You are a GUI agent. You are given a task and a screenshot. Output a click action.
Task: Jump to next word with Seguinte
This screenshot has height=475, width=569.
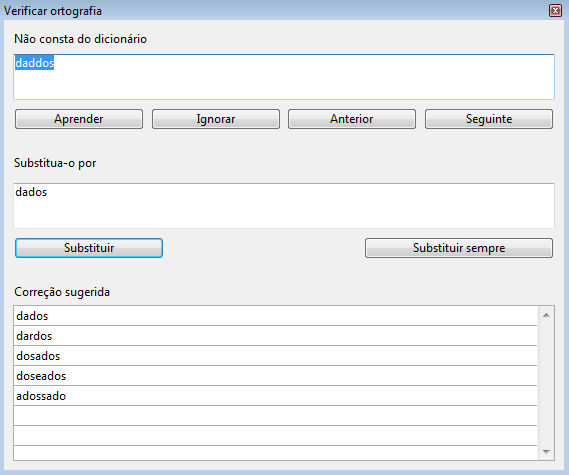[x=489, y=119]
